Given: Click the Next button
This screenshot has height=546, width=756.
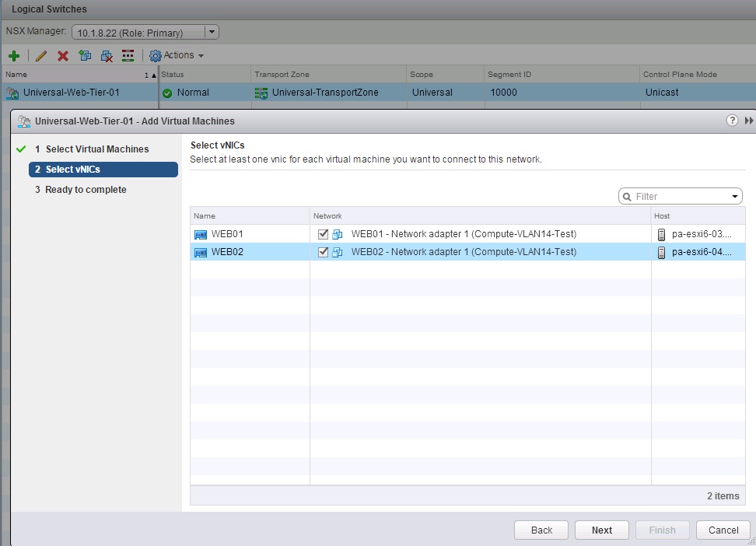Looking at the screenshot, I should pyautogui.click(x=601, y=530).
